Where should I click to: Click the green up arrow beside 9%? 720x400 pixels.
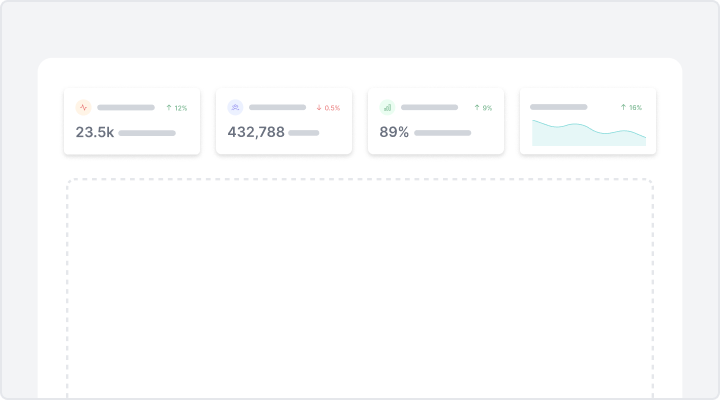tap(477, 107)
